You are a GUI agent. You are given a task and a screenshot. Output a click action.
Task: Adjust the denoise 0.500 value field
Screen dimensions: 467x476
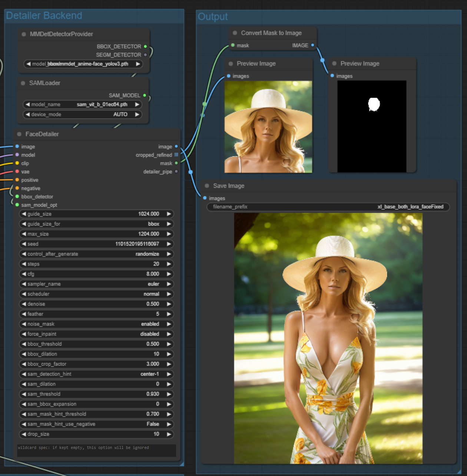pos(96,304)
